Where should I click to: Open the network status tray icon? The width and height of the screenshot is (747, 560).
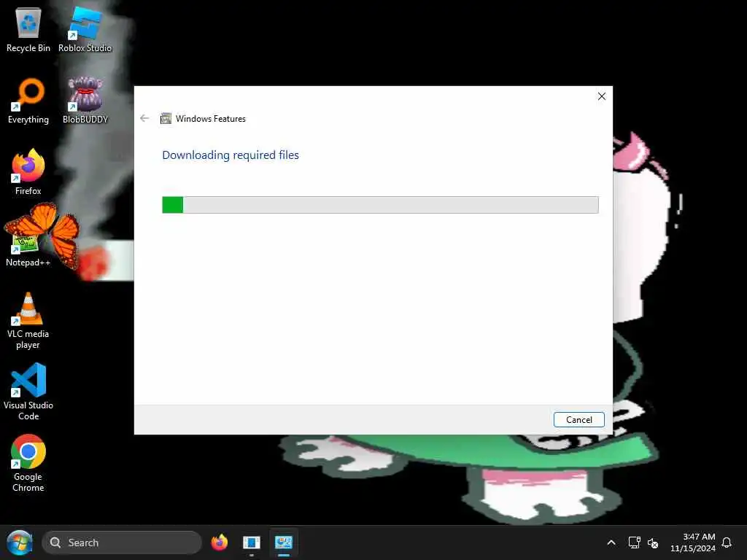(x=634, y=542)
